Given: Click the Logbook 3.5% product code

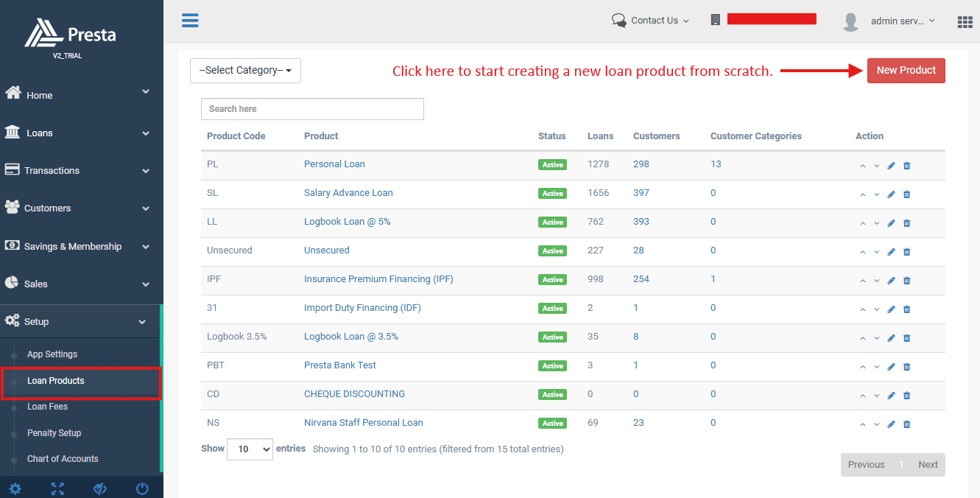Looking at the screenshot, I should (237, 337).
